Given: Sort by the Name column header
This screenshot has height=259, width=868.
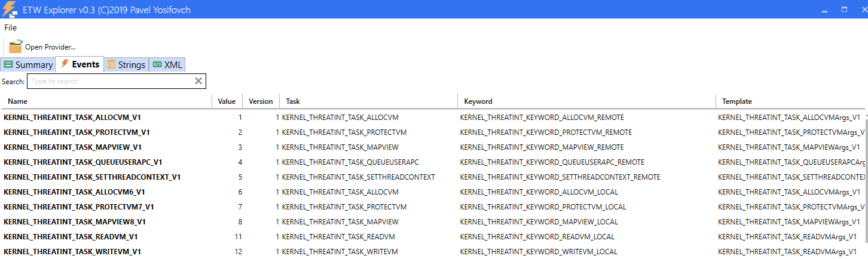Looking at the screenshot, I should (x=17, y=101).
